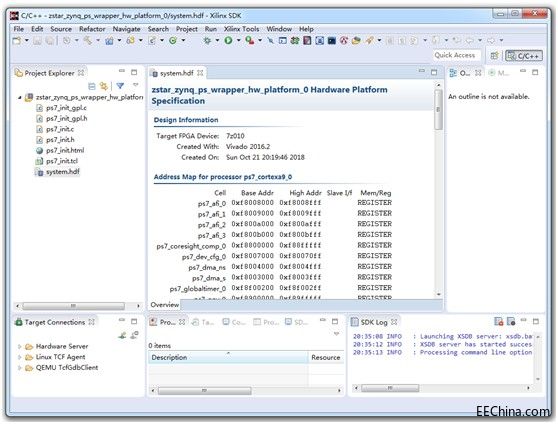
Task: Click the Description column header
Action: [228, 357]
